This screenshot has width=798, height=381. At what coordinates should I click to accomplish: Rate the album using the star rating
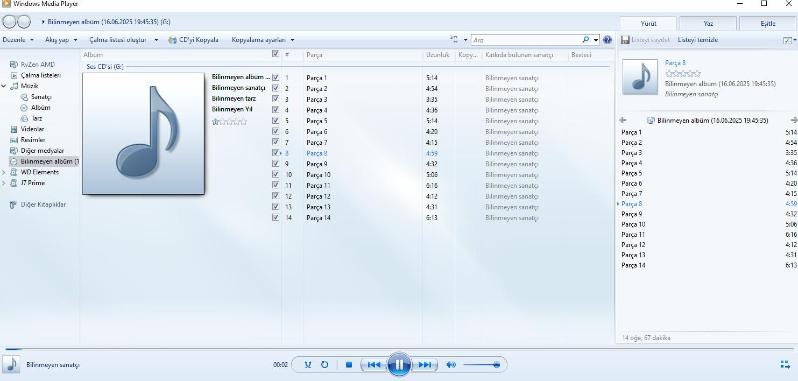[x=230, y=122]
